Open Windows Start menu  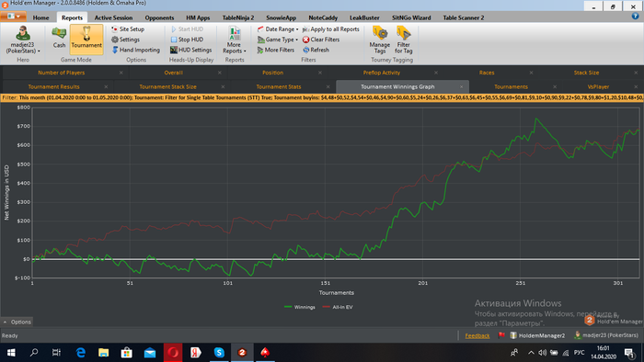coord(11,352)
